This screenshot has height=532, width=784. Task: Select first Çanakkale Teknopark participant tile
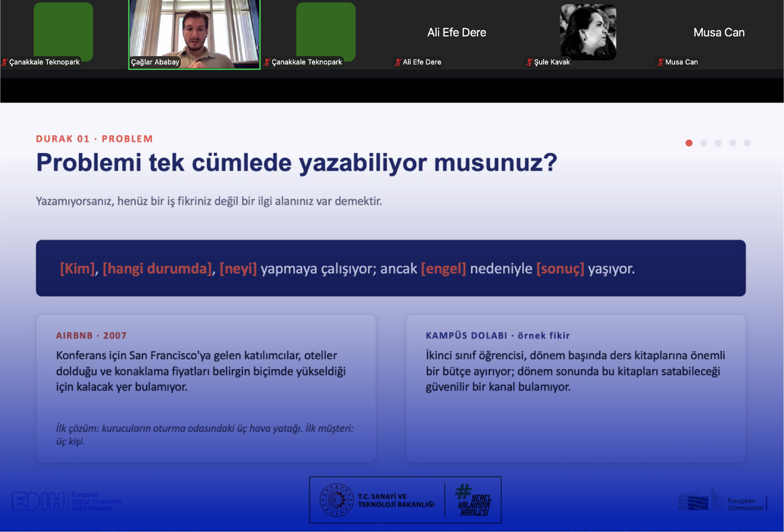click(64, 34)
